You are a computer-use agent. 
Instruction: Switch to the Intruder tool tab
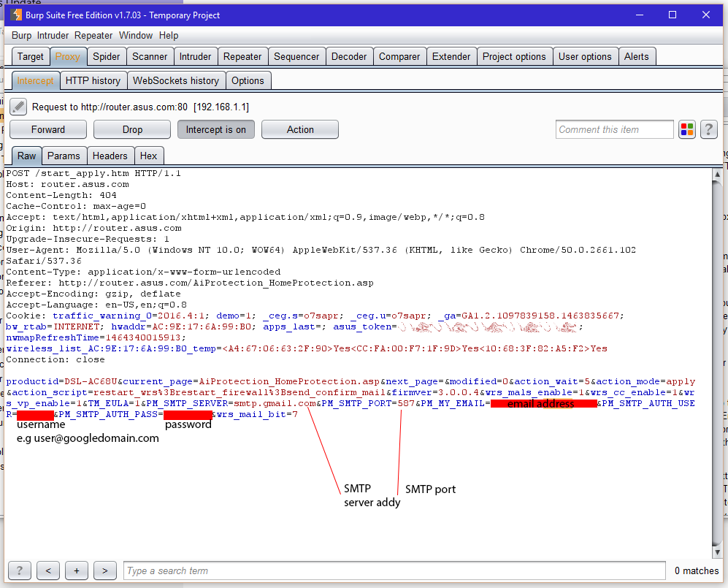(x=195, y=57)
